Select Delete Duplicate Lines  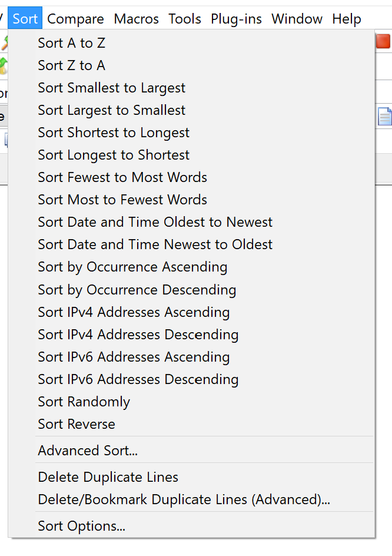pos(191,477)
